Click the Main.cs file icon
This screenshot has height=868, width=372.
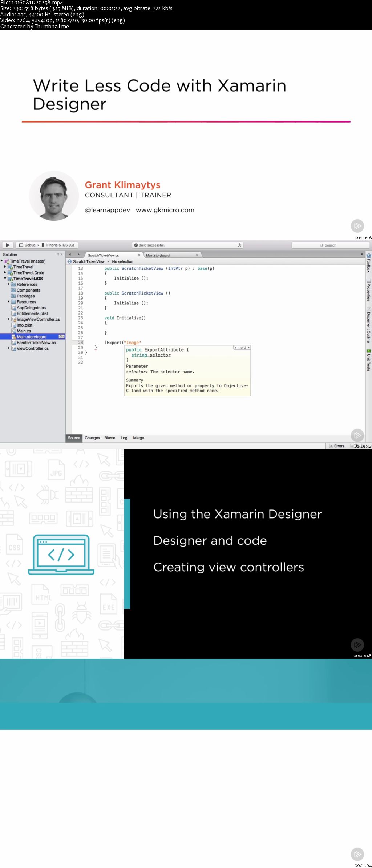pyautogui.click(x=14, y=331)
